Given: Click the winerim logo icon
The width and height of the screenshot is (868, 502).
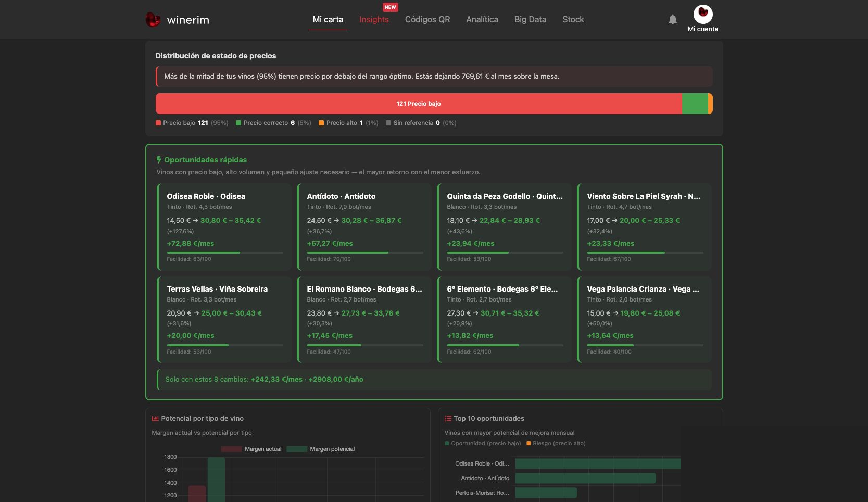Looking at the screenshot, I should [153, 20].
